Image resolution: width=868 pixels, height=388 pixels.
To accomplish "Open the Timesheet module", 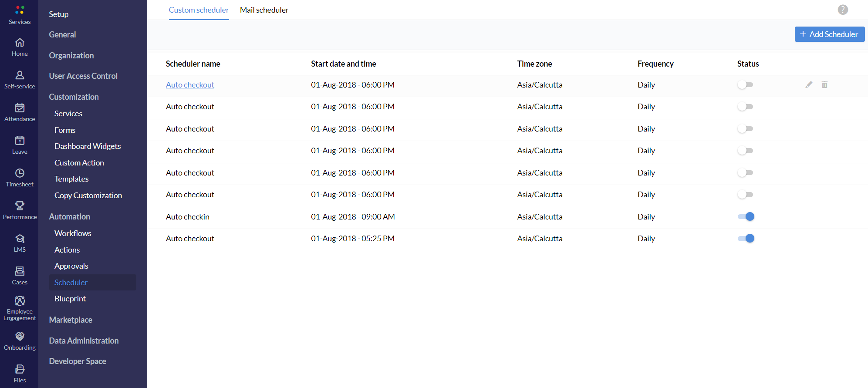I will (20, 178).
